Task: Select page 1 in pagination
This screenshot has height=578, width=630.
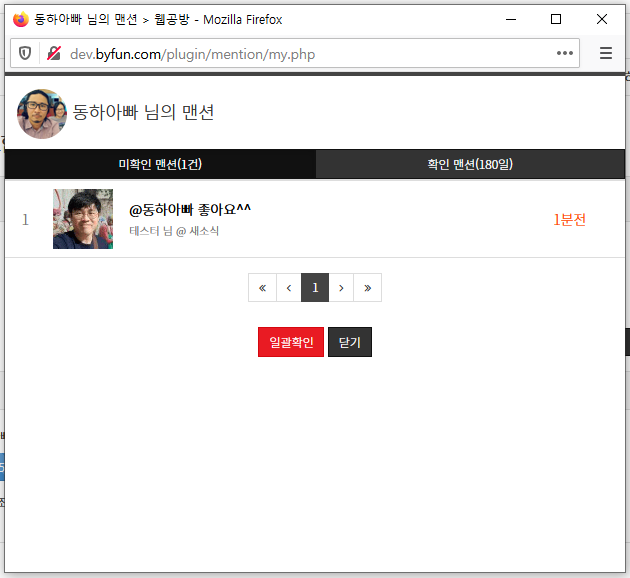Action: tap(315, 288)
